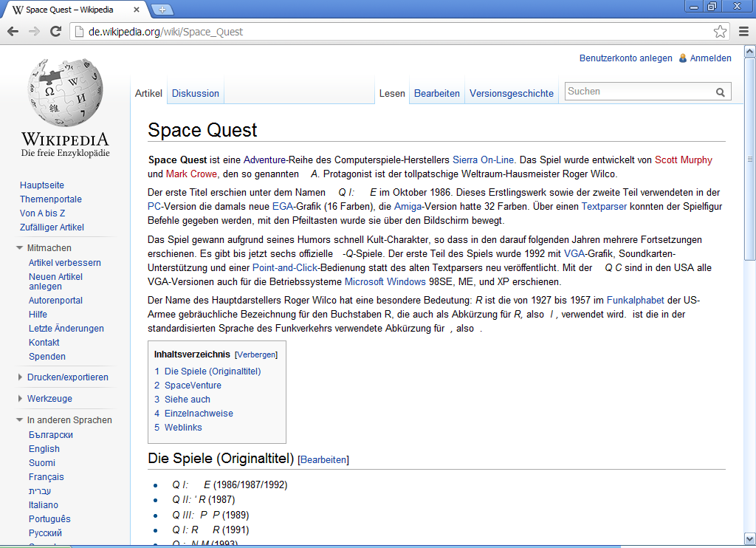
Task: Click the scrollbar down arrow
Action: point(750,538)
